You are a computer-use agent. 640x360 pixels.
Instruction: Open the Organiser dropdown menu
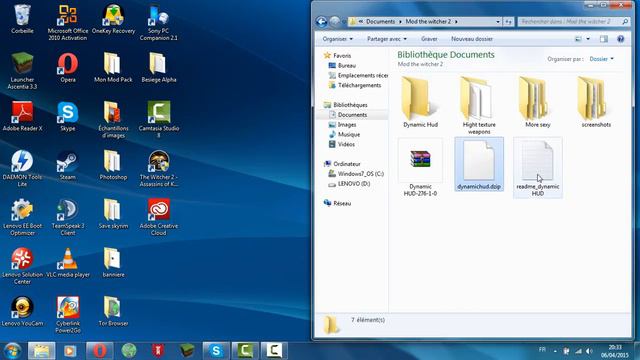(x=338, y=39)
